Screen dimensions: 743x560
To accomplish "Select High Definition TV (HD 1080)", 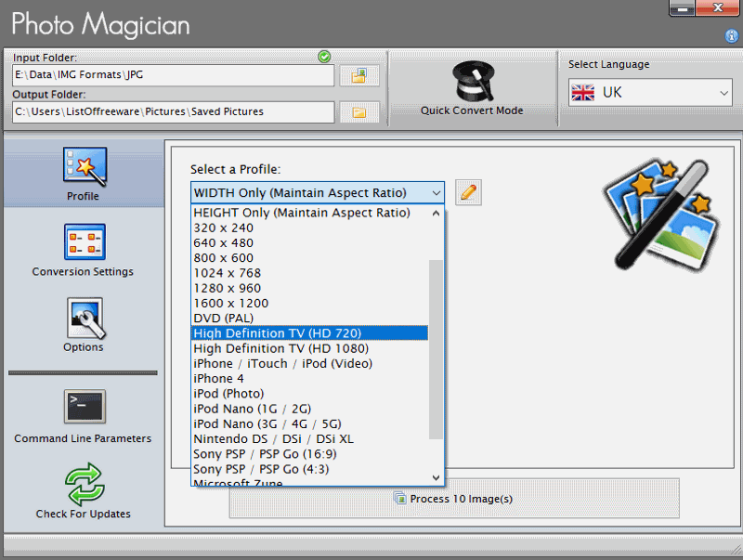I will tap(310, 348).
